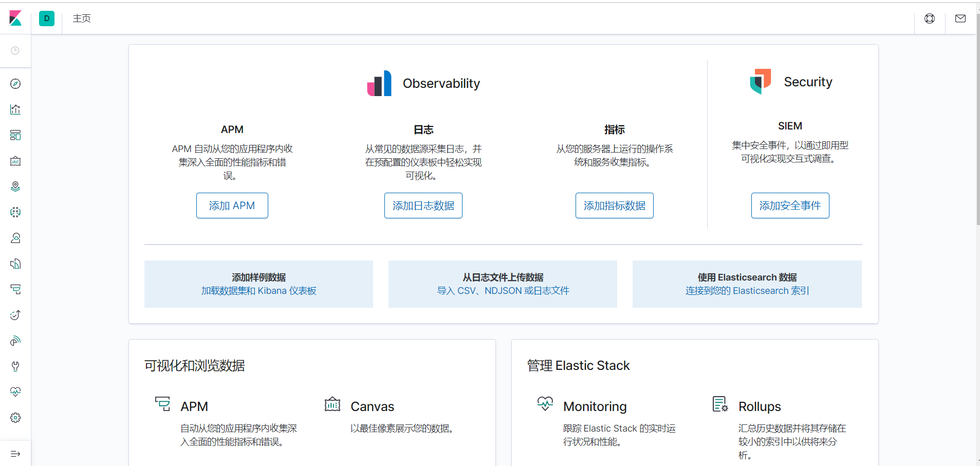The width and height of the screenshot is (980, 466).
Task: Show recently viewed items clock icon
Action: coord(15,50)
